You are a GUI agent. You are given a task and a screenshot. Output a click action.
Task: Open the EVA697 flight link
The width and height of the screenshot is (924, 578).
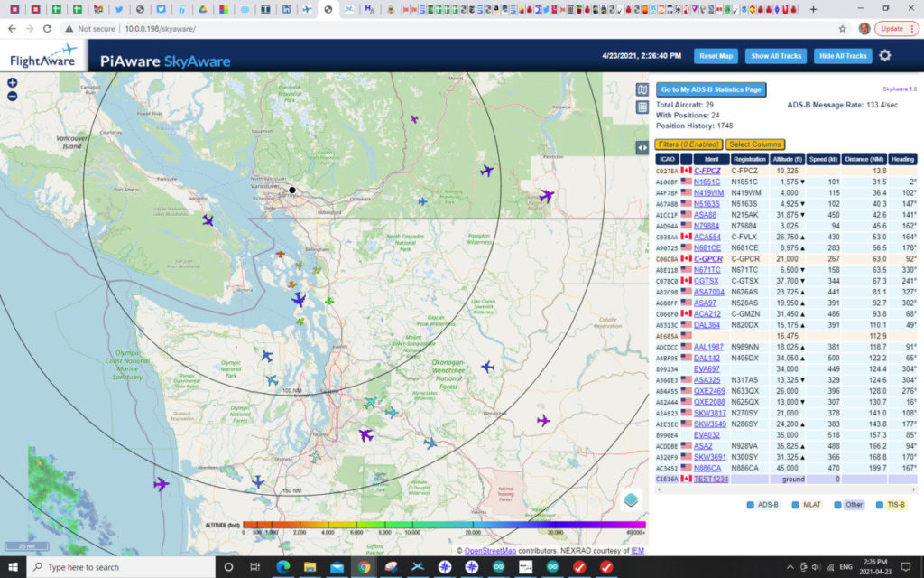pyautogui.click(x=707, y=369)
